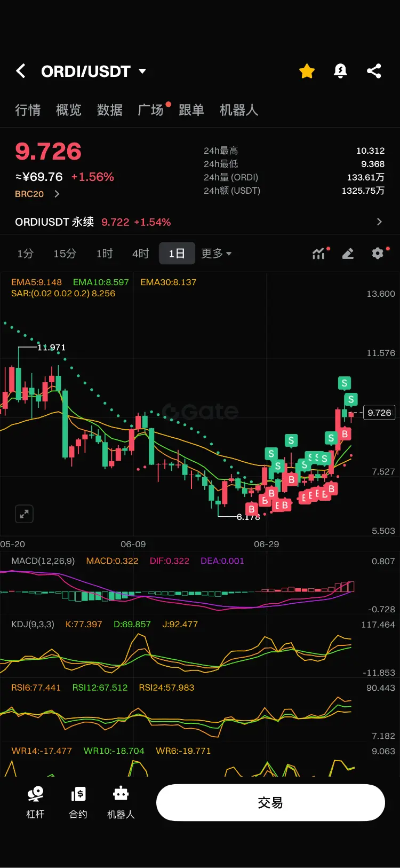This screenshot has width=400, height=868.
Task: Tap the 9.726 large price
Action: click(x=49, y=152)
